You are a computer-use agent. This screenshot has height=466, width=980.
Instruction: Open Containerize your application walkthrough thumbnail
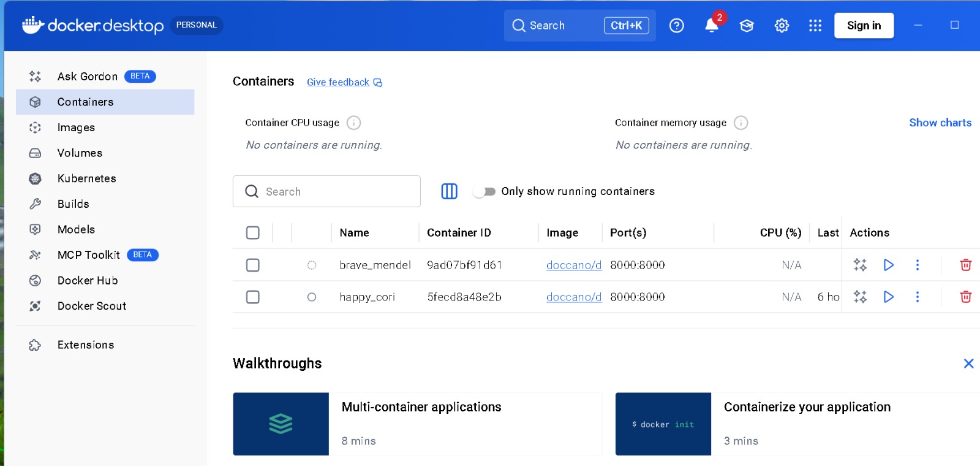pos(663,424)
